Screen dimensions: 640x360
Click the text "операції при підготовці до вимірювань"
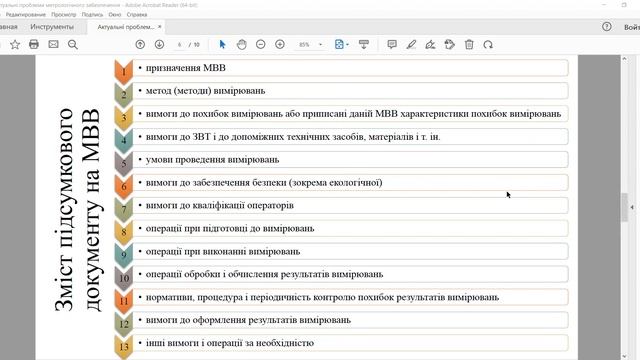pyautogui.click(x=230, y=228)
